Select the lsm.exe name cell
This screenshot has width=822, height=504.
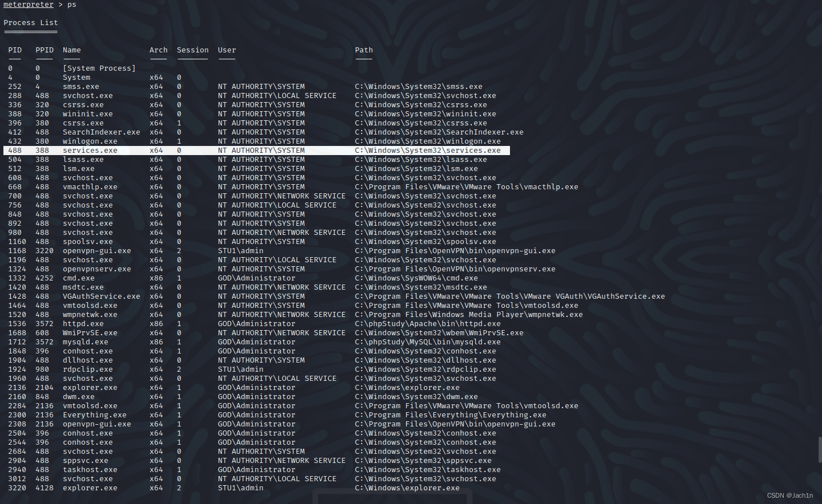pyautogui.click(x=79, y=169)
